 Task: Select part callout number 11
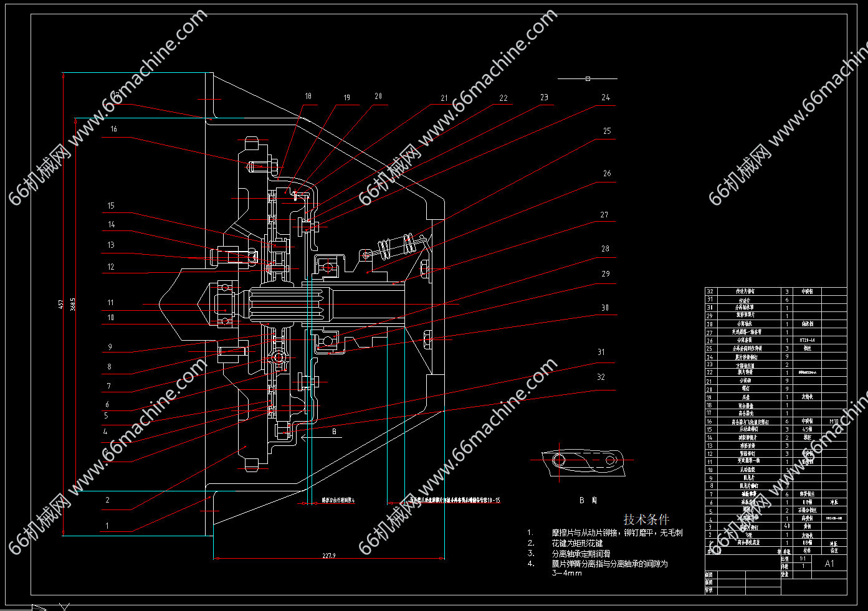click(110, 303)
